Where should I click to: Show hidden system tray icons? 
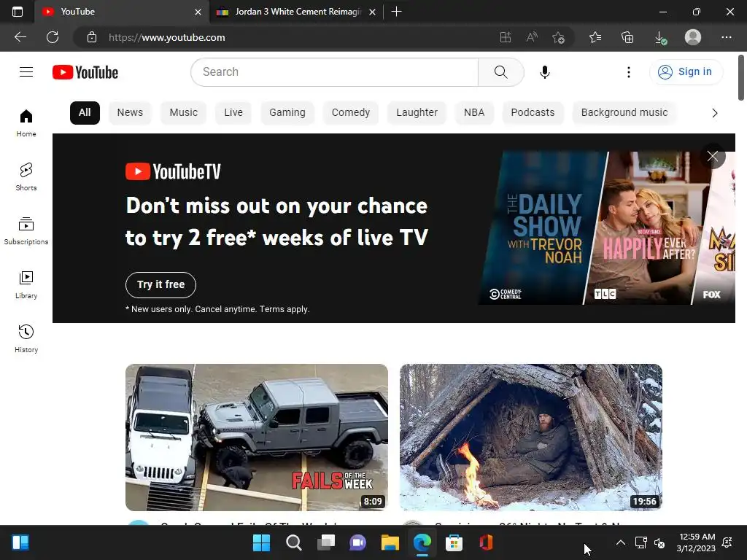pos(621,542)
